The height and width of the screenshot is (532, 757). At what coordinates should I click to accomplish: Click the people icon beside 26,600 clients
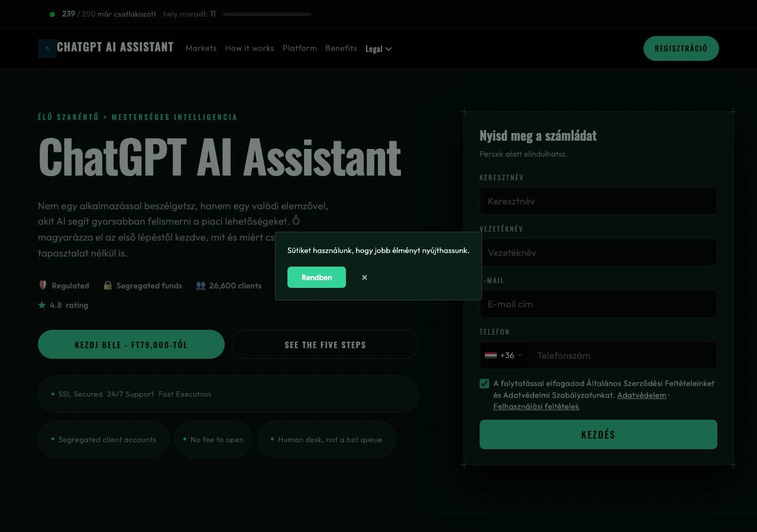200,286
